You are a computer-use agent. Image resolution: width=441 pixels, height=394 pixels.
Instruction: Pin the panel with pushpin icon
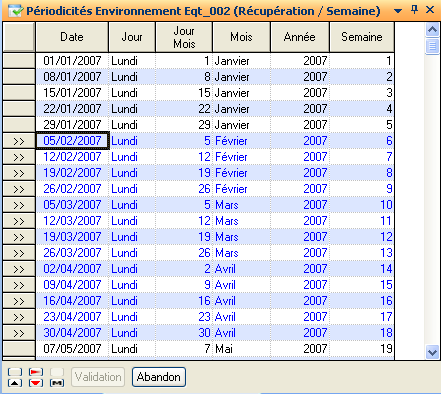[x=414, y=9]
